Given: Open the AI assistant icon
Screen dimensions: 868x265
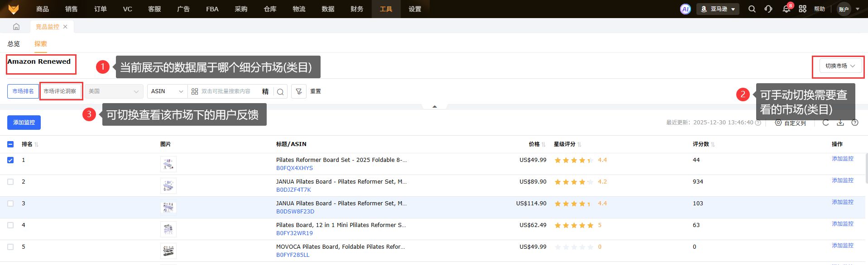Looking at the screenshot, I should [x=685, y=9].
